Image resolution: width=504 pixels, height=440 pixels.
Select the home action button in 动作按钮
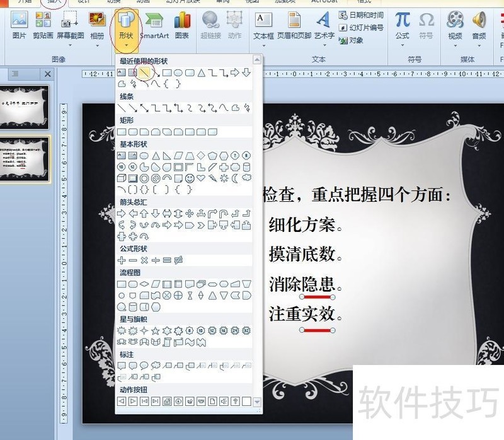pos(167,401)
